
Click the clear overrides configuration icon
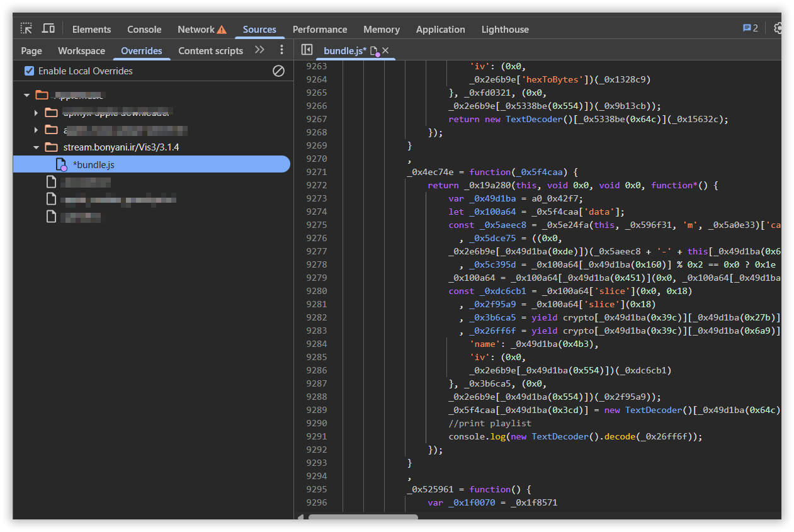(278, 71)
